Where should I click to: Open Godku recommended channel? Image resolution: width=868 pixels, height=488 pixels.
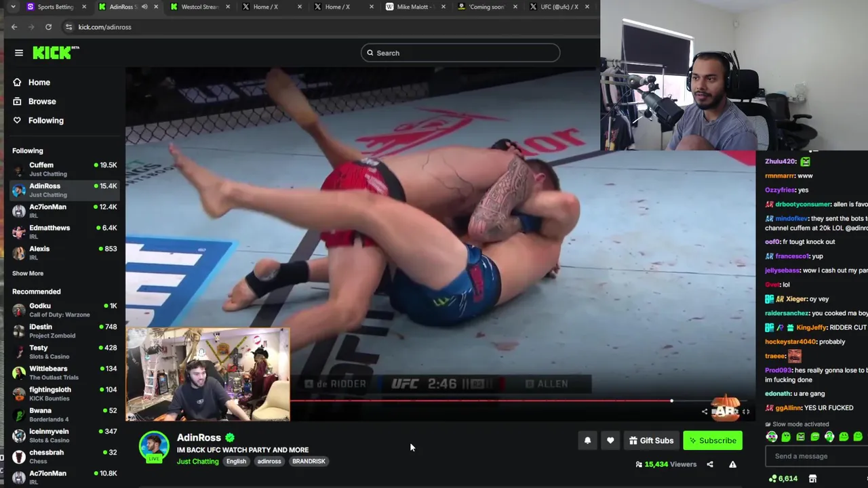[64, 310]
